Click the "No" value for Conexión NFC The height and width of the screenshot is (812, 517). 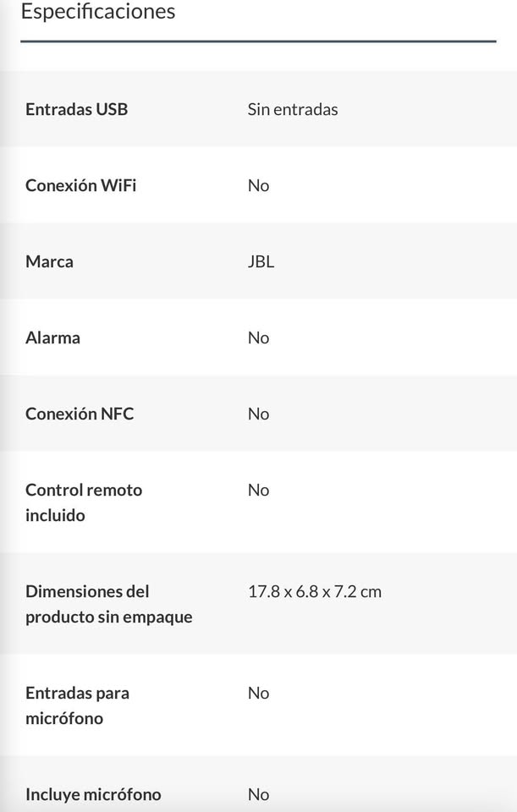coord(258,414)
